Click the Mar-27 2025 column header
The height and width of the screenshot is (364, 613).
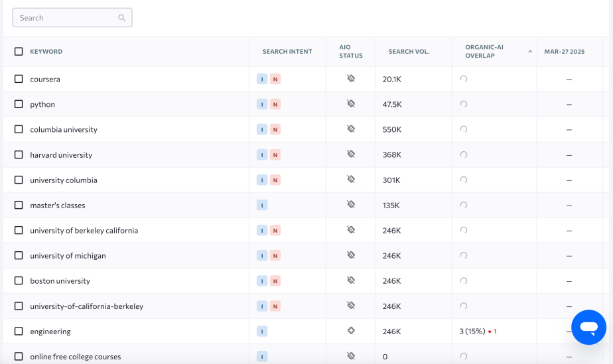pyautogui.click(x=564, y=52)
